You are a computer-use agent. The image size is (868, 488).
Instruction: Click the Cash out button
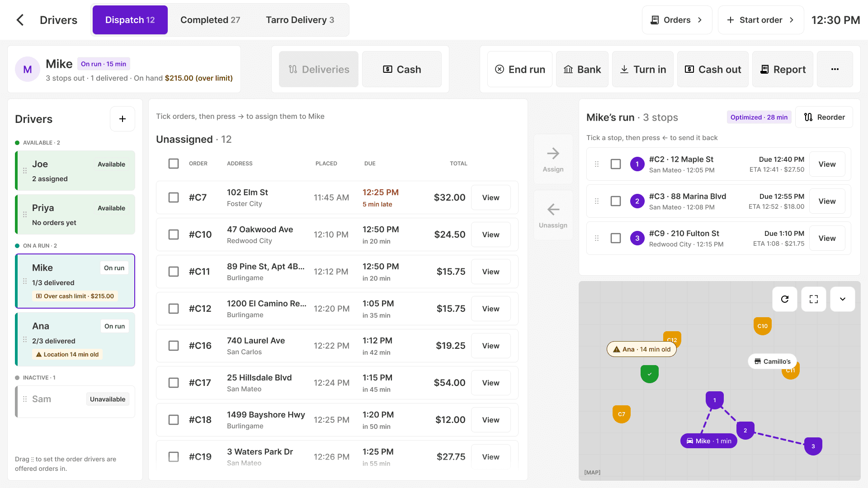[713, 69]
